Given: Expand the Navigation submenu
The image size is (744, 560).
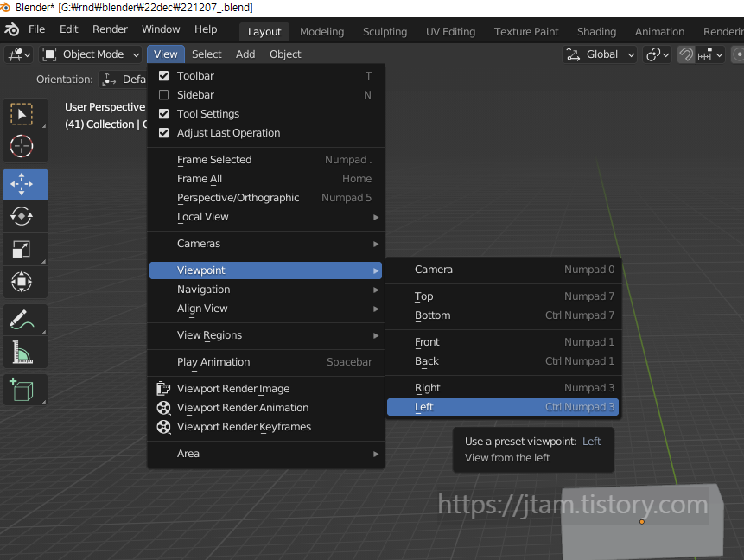Looking at the screenshot, I should pyautogui.click(x=266, y=290).
